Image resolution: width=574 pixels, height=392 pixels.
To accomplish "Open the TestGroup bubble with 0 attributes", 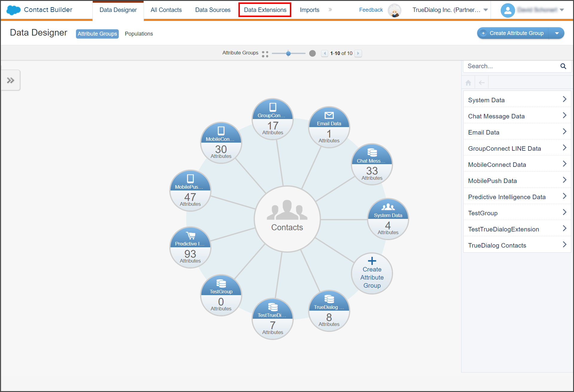I will (x=221, y=295).
